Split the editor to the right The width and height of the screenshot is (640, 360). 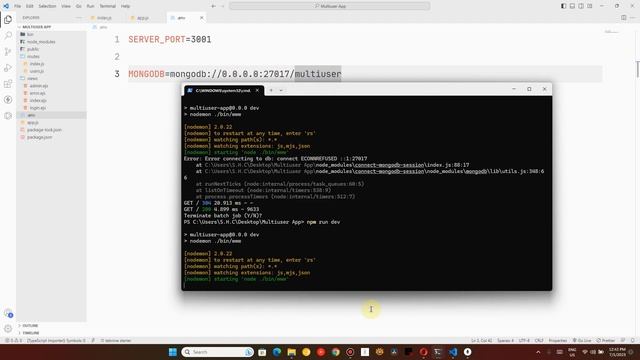coord(624,18)
